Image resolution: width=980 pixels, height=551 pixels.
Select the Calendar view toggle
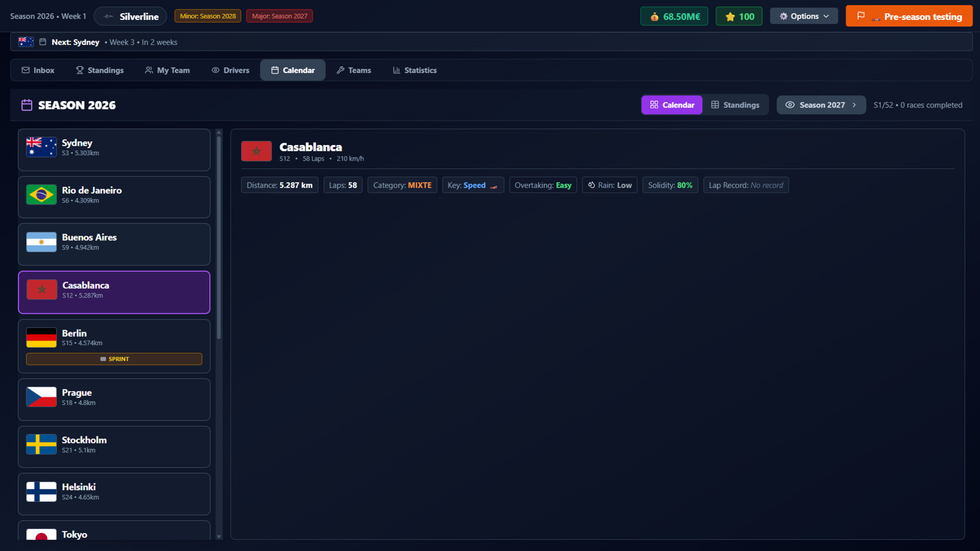coord(672,105)
